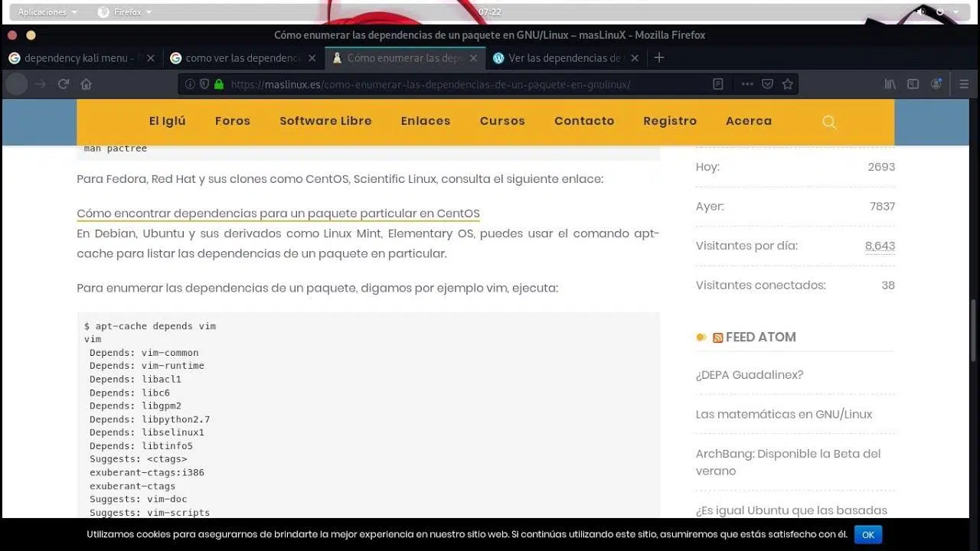Image resolution: width=980 pixels, height=551 pixels.
Task: Go to the Firefox home page
Action: pos(87,84)
